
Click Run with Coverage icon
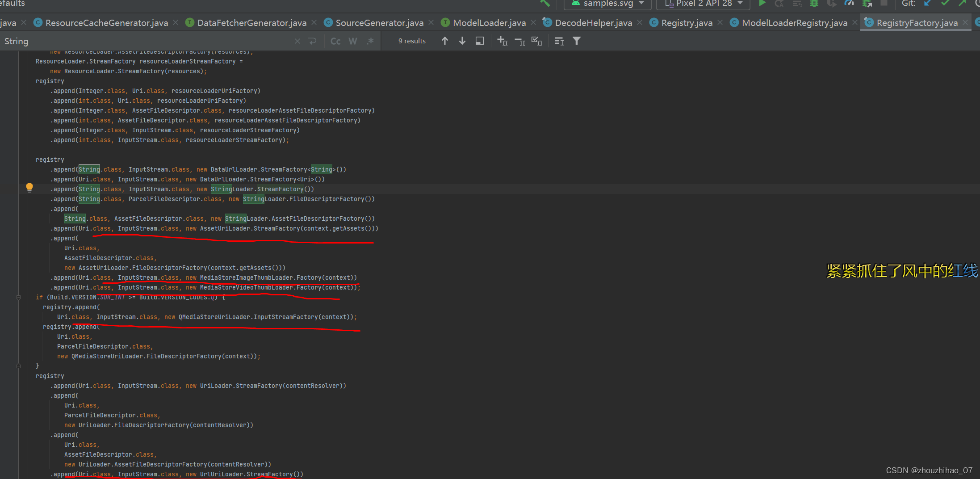pos(832,3)
